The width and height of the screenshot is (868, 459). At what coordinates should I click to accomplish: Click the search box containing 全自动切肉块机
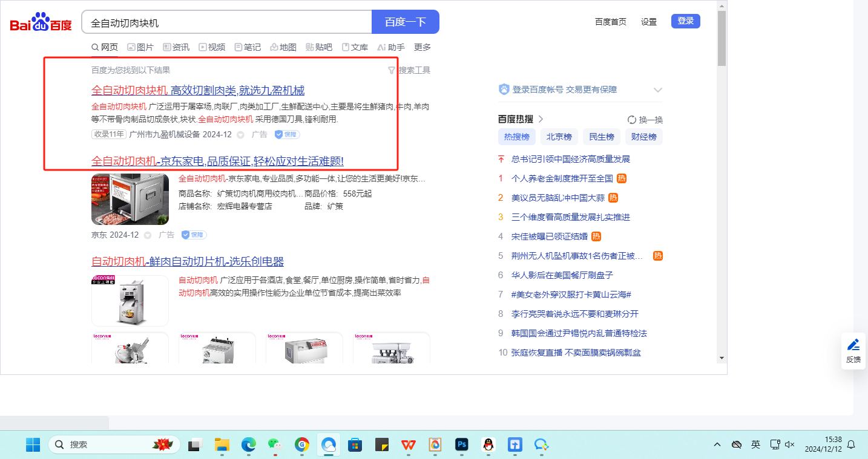pos(226,22)
